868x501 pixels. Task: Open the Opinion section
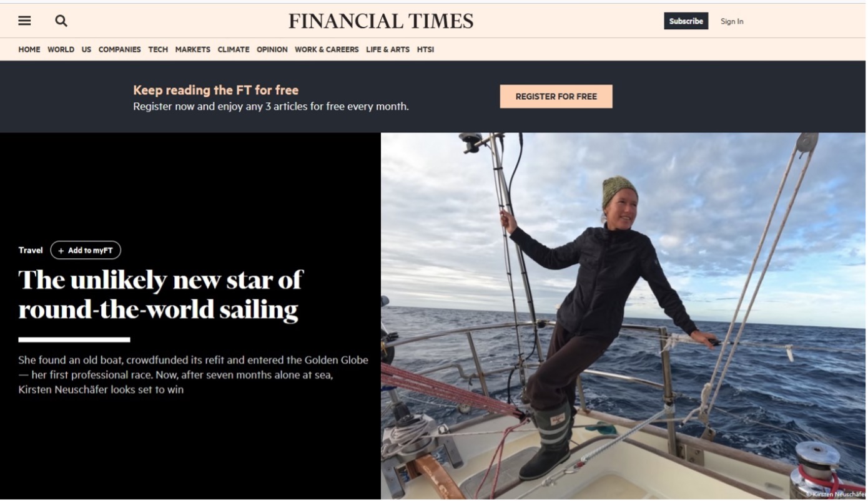[272, 49]
